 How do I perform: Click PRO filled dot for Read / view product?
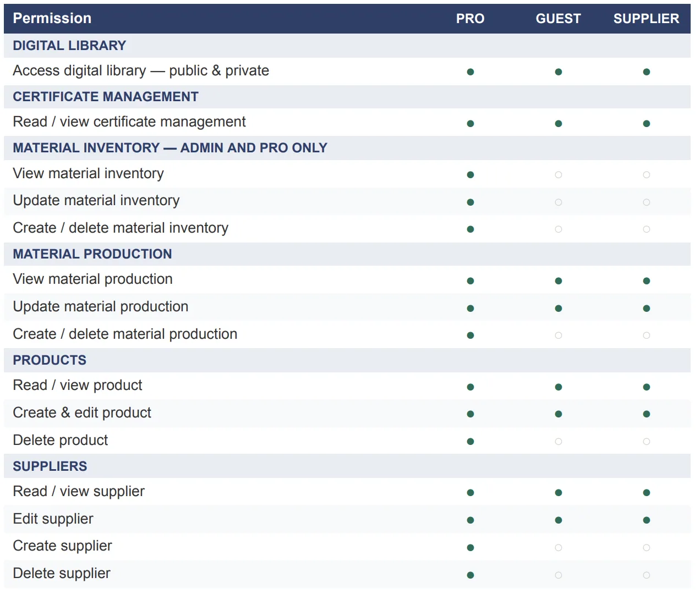[471, 387]
